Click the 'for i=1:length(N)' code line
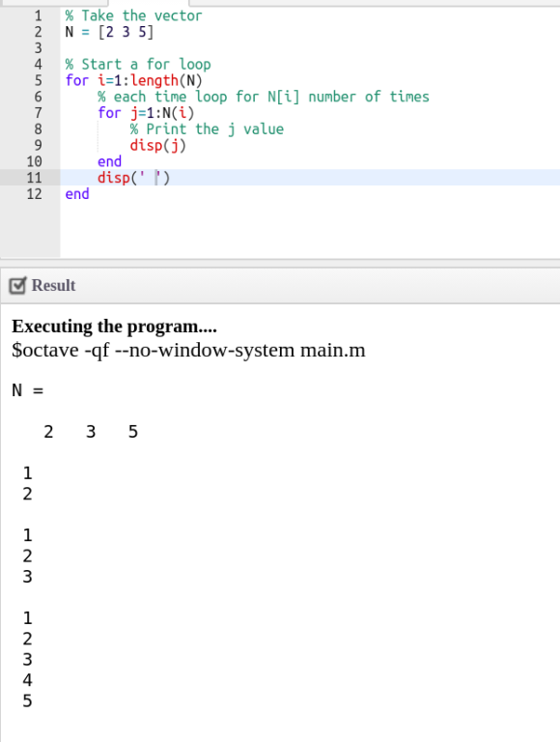Viewport: 560px width, 742px height. click(134, 80)
